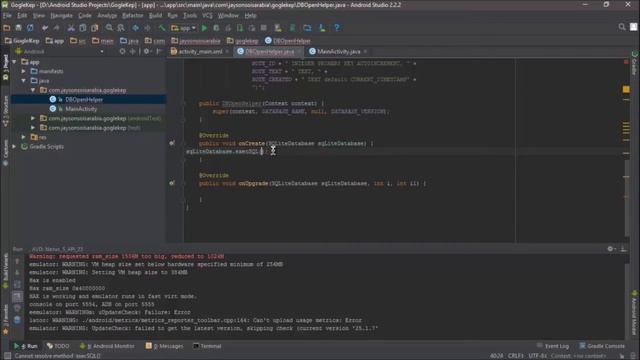
Task: Toggle the Build Variants side tab
Action: pos(5,270)
